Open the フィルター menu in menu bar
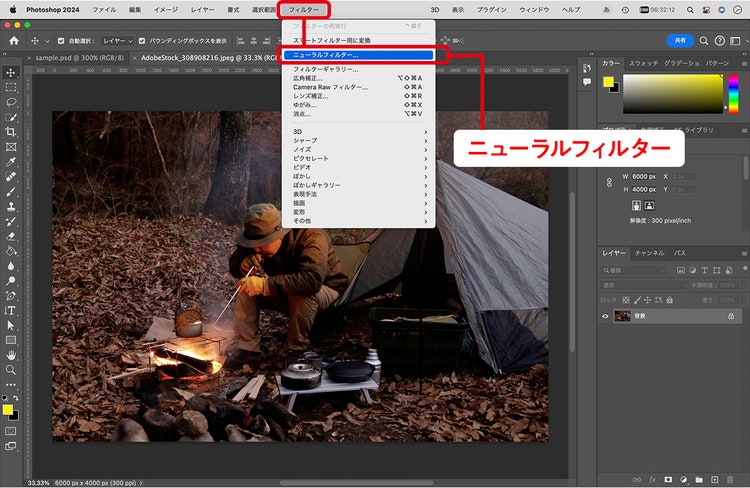The image size is (750, 488). (x=303, y=10)
